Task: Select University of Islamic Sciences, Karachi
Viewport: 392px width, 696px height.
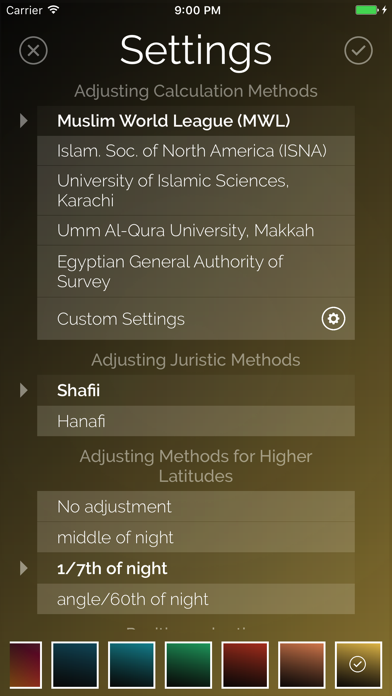Action: tap(196, 191)
